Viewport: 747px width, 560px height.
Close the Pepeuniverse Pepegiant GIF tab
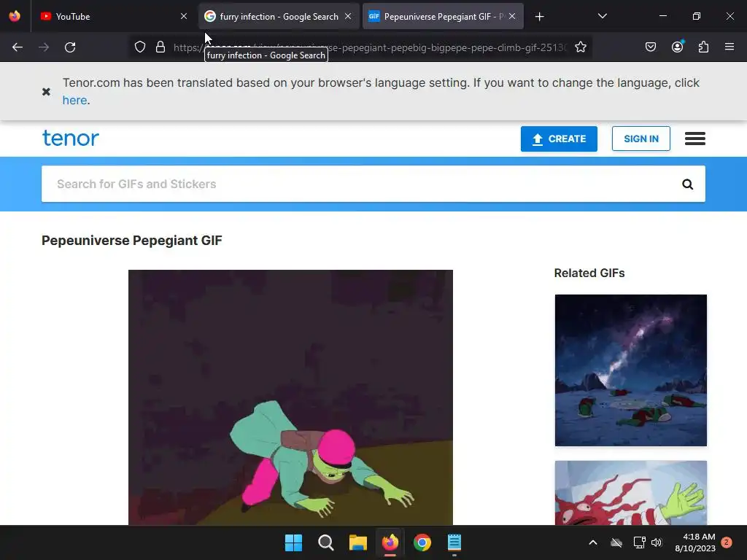click(512, 16)
